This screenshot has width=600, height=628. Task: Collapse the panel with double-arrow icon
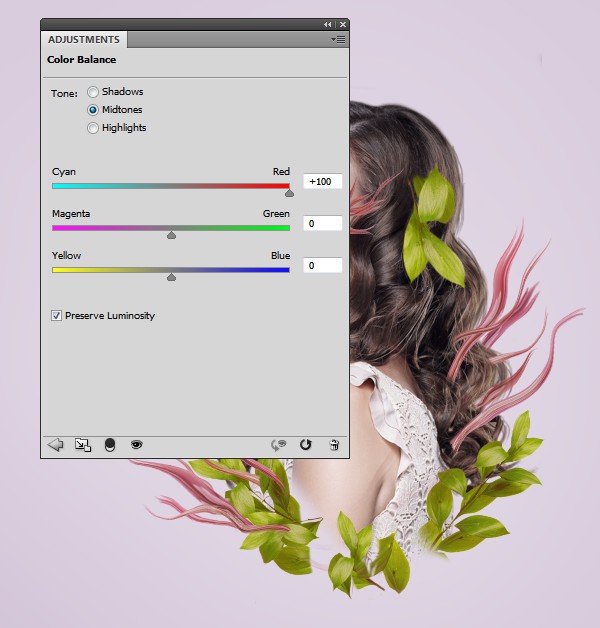point(328,24)
